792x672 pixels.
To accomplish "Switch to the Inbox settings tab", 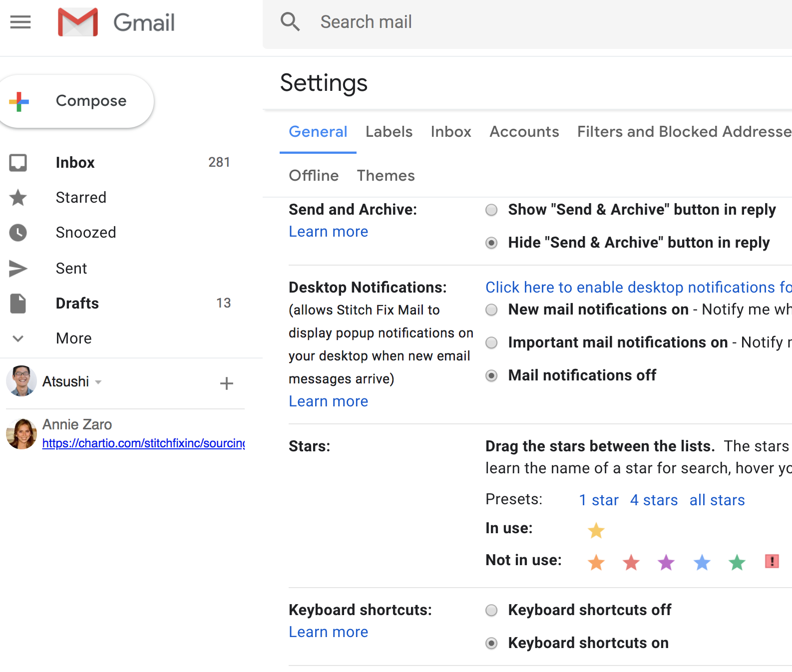I will pos(451,132).
